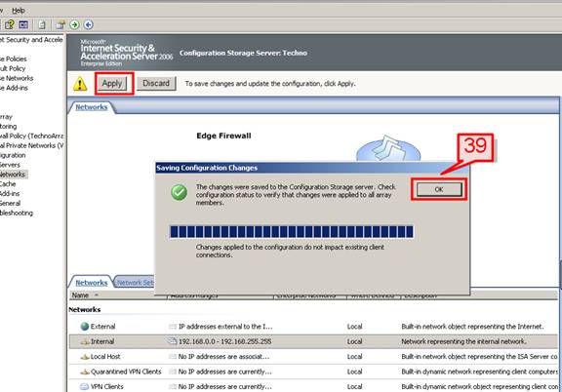Viewport: 562px width, 392px height.
Task: Select the General tree node
Action: click(x=10, y=203)
